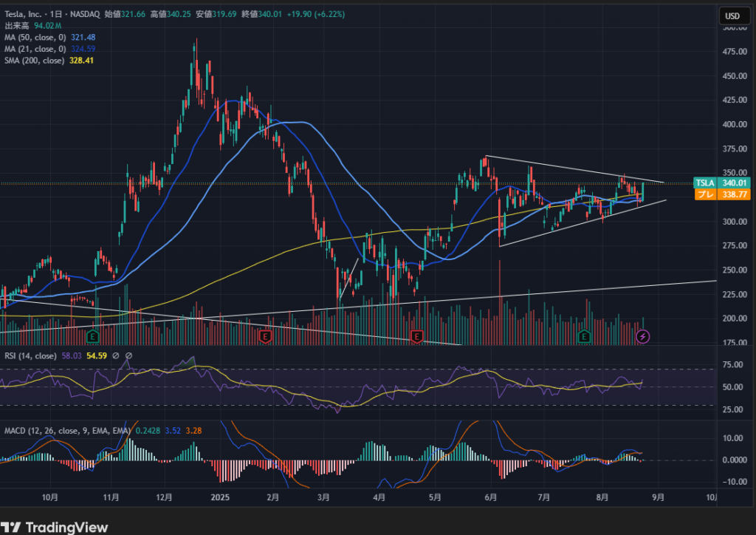The width and height of the screenshot is (756, 535).
Task: Click the change value +19.90 (+6.22%)
Action: coord(316,14)
